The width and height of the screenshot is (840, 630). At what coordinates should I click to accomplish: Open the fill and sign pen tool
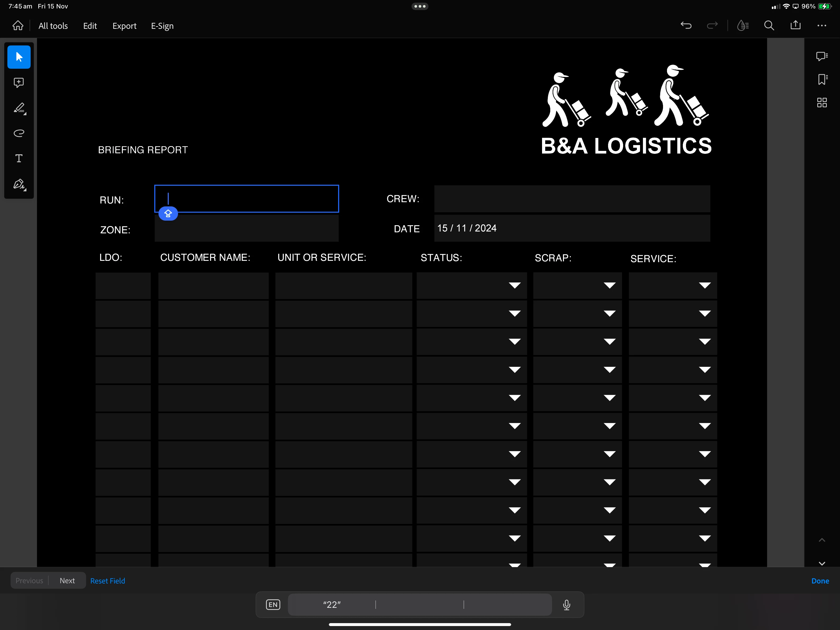coord(19,184)
